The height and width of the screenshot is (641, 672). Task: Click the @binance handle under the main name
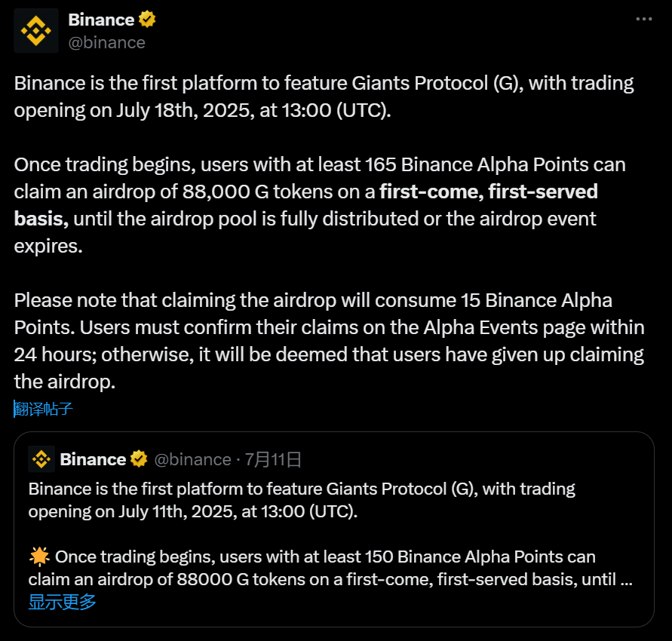[106, 42]
